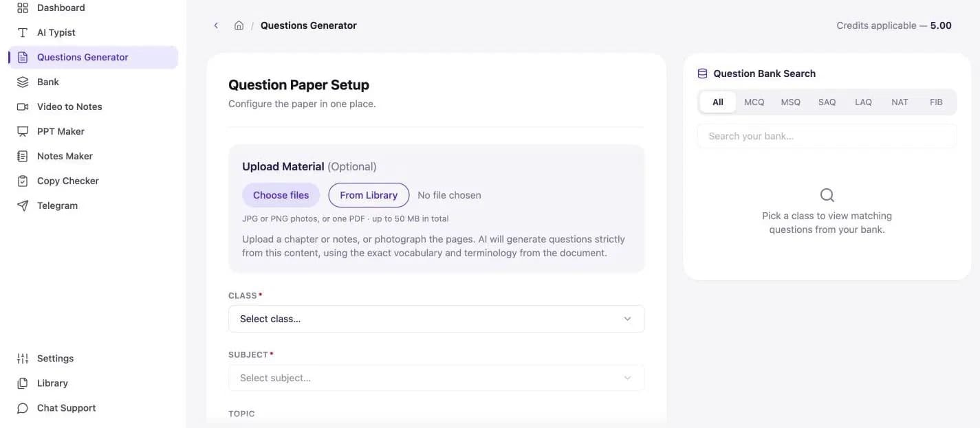Select Bank in the sidebar
Image resolution: width=980 pixels, height=428 pixels.
(93, 82)
